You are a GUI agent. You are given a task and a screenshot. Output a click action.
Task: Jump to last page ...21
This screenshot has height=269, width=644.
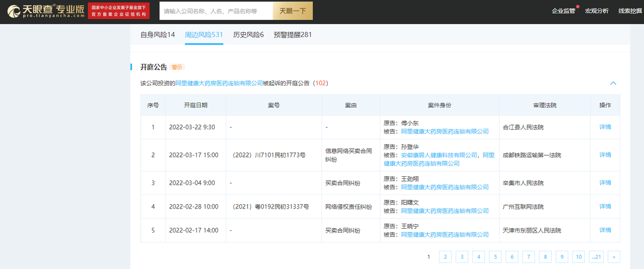596,257
